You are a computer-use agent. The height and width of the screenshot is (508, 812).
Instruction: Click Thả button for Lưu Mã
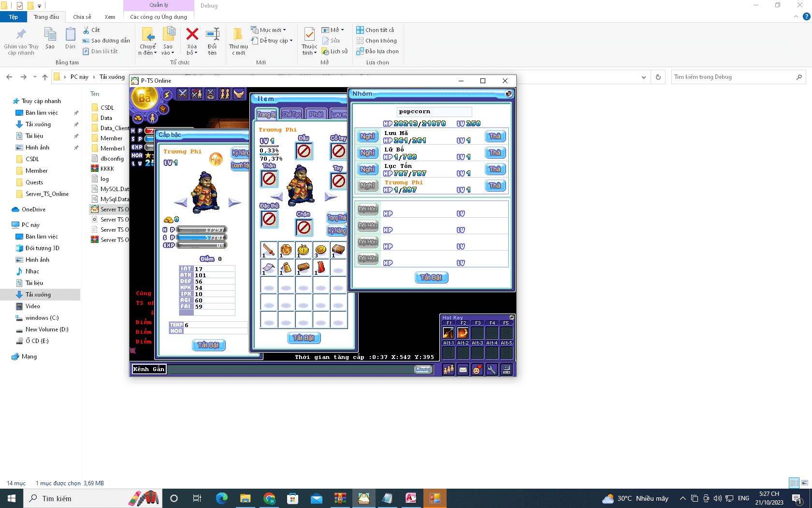point(495,136)
